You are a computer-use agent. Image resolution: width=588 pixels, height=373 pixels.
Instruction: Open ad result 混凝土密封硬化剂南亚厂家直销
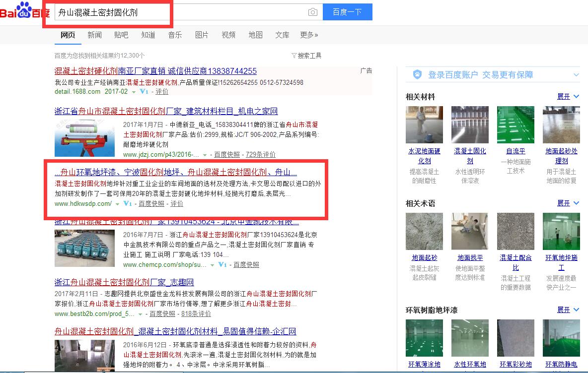[x=155, y=71]
